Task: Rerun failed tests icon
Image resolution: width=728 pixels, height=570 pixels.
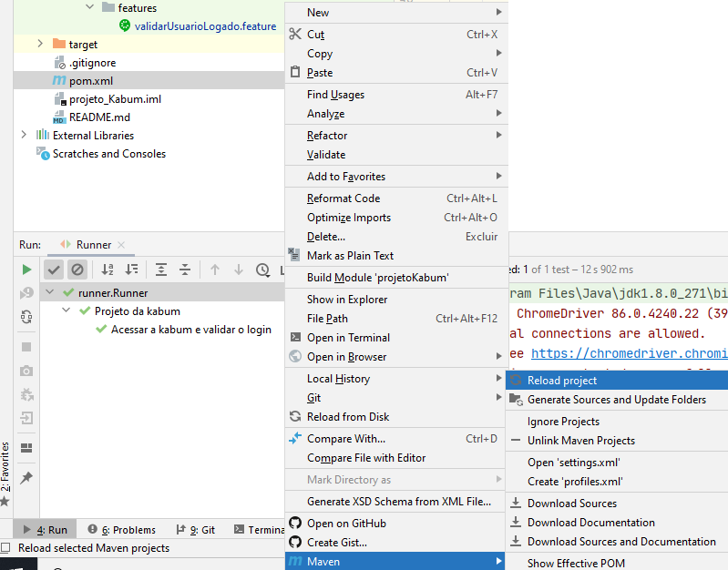Action: (x=26, y=293)
